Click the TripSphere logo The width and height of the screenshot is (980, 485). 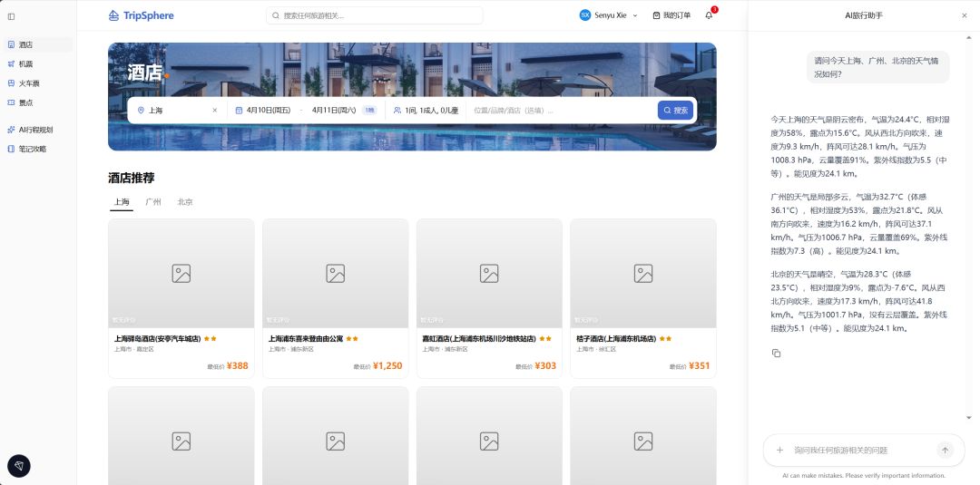[x=142, y=15]
